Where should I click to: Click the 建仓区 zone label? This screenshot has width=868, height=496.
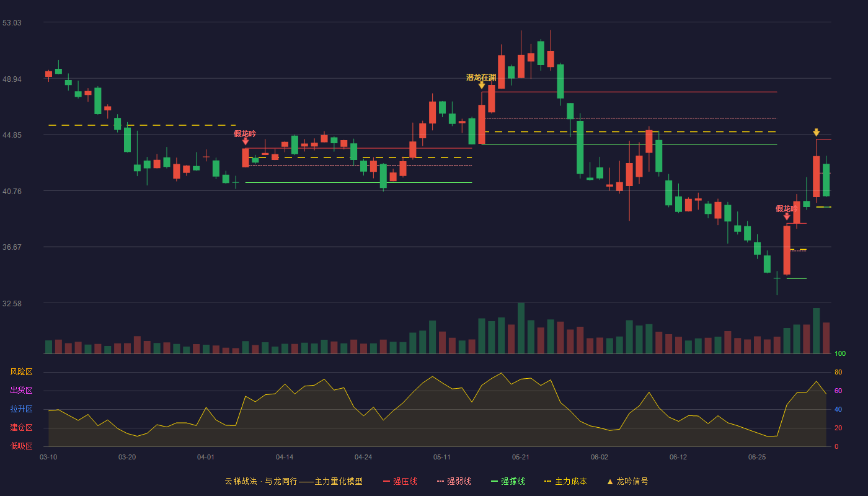(x=21, y=428)
